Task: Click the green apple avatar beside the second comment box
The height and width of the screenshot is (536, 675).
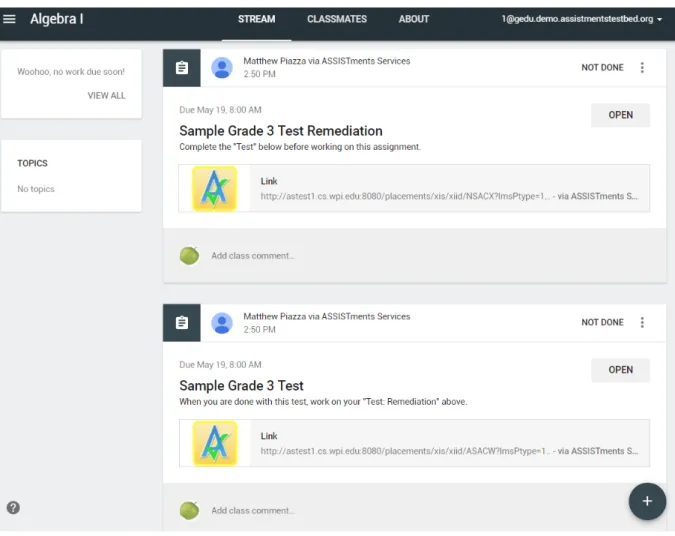Action: 189,511
